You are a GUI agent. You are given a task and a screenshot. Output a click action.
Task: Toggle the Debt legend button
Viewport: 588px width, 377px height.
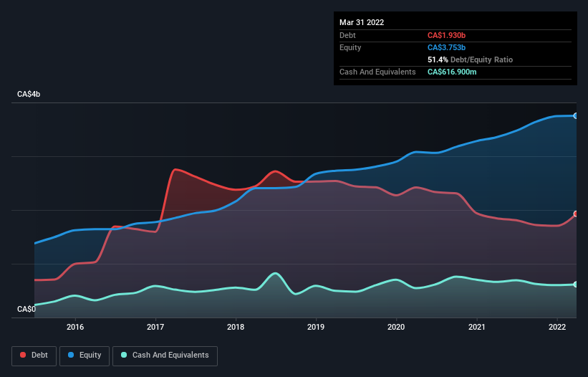34,355
